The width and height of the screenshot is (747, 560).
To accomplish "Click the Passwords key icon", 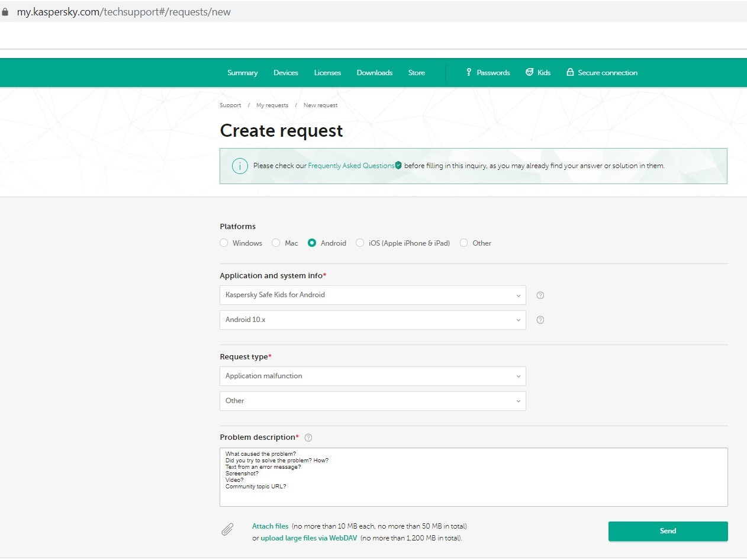I will 468,72.
